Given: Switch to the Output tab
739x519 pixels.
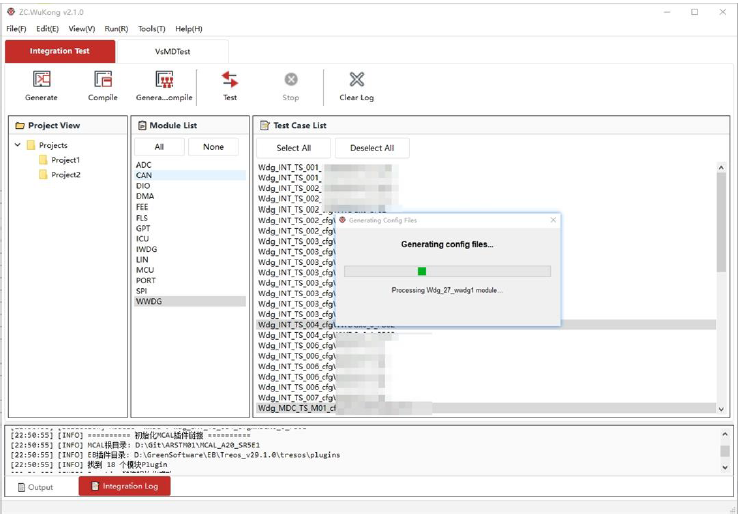Looking at the screenshot, I should coord(35,487).
